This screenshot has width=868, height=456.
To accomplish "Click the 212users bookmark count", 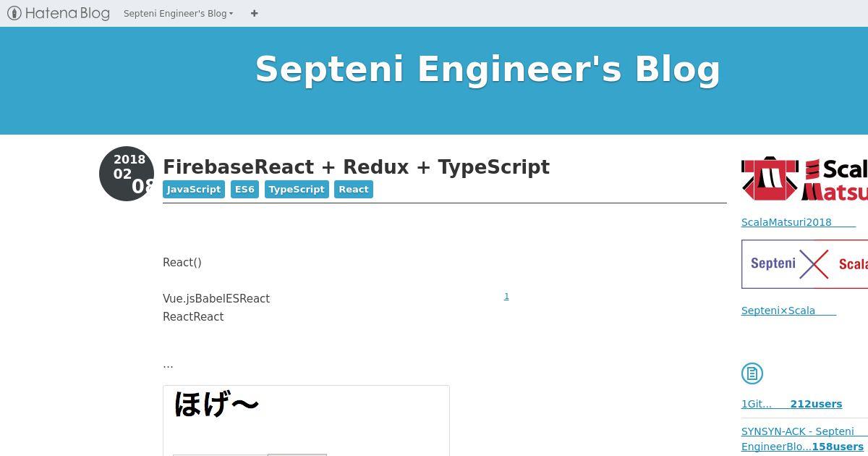I will [x=816, y=404].
